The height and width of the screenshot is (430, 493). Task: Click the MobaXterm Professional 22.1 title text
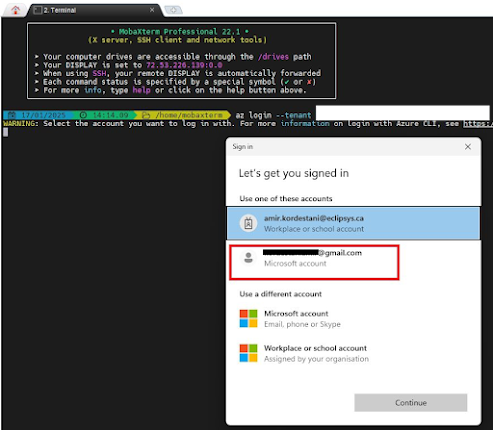179,32
